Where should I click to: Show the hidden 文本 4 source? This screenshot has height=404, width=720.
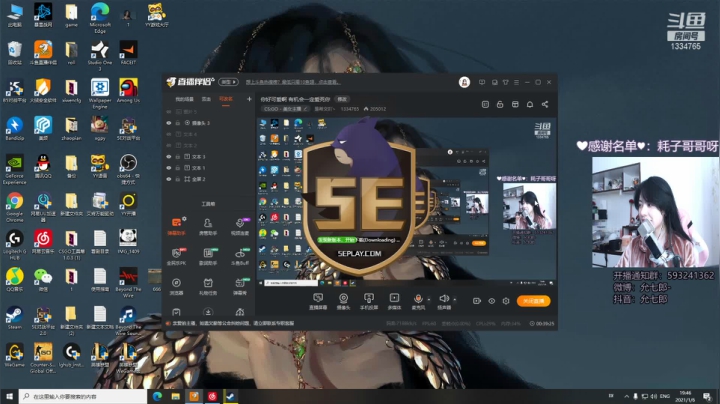[169, 134]
